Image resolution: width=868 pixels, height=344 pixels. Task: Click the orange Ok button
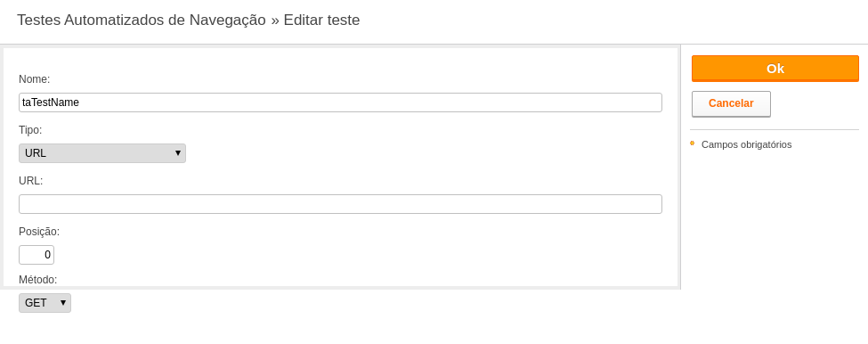click(x=775, y=69)
